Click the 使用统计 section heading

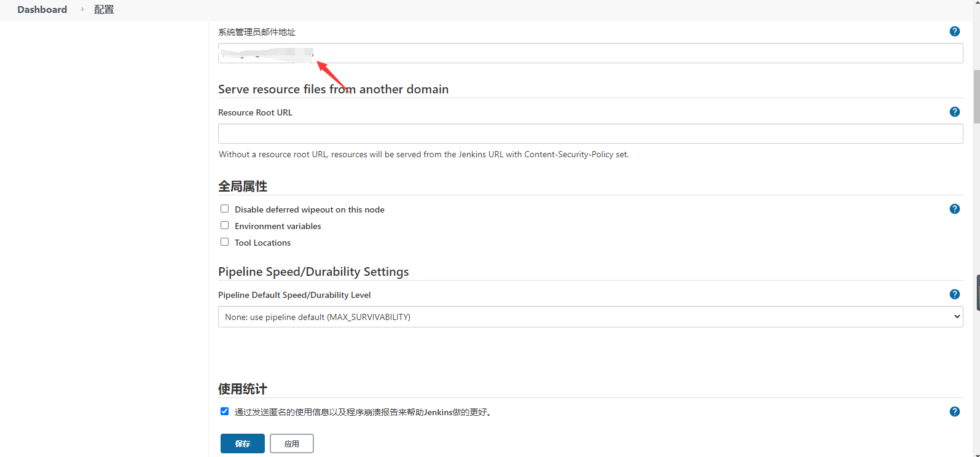pos(243,389)
